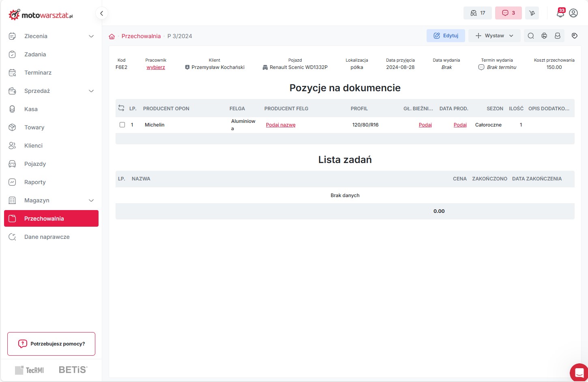588x382 pixels.
Task: Open the chat widget bubble in corner
Action: [x=579, y=373]
